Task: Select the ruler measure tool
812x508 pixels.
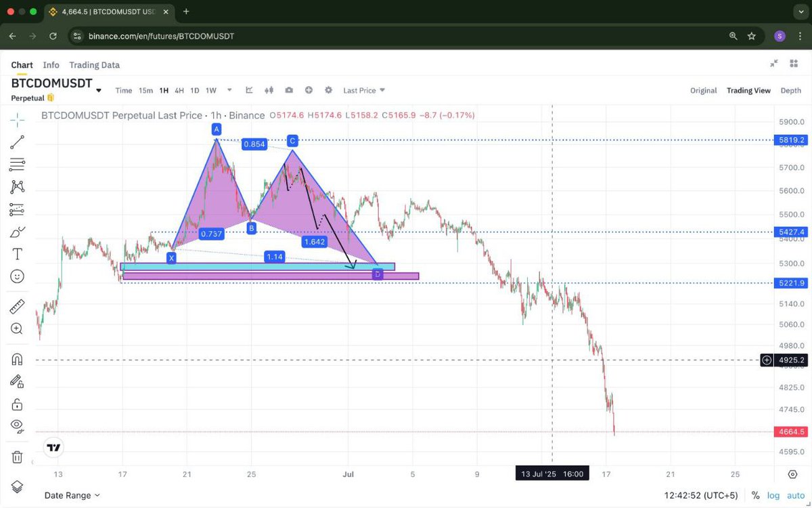Action: pos(17,307)
